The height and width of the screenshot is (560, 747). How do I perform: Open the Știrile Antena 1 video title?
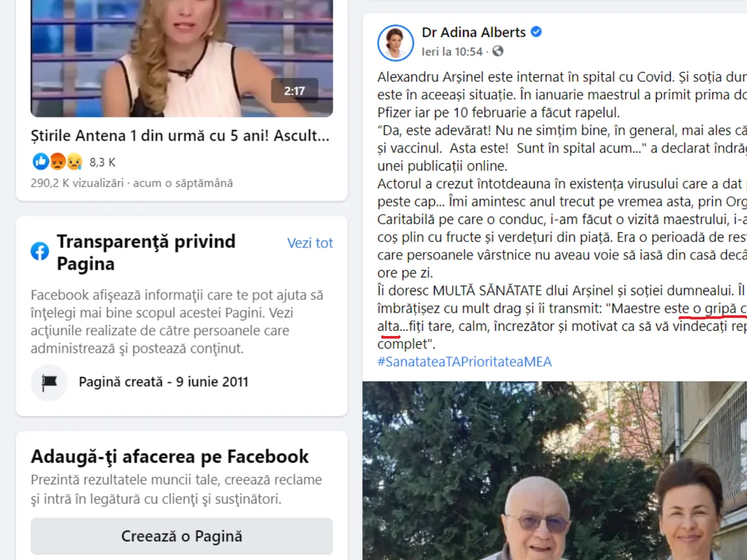180,136
